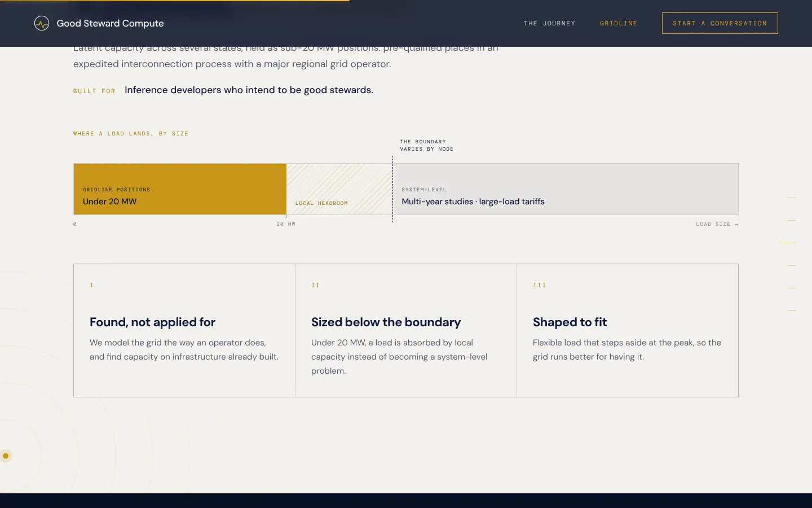Click the Good Steward Compute pulse logo icon
Image resolution: width=812 pixels, height=508 pixels.
tap(42, 23)
